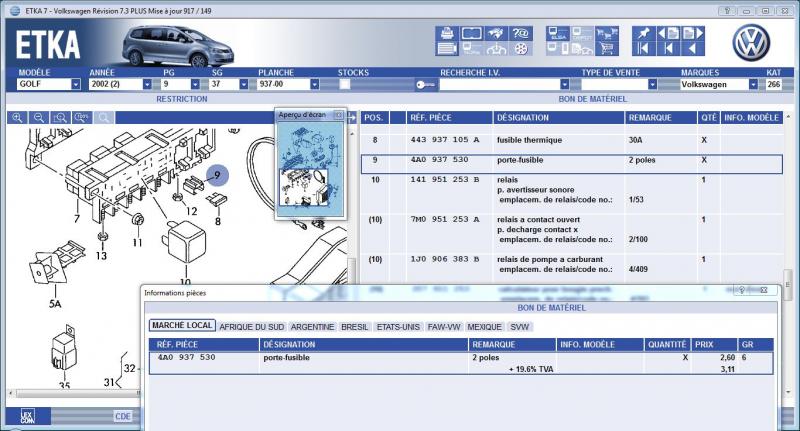Open the ANNÉE dropdown showing 2002 (2)
Screen dimensions: 800x431
147,84
